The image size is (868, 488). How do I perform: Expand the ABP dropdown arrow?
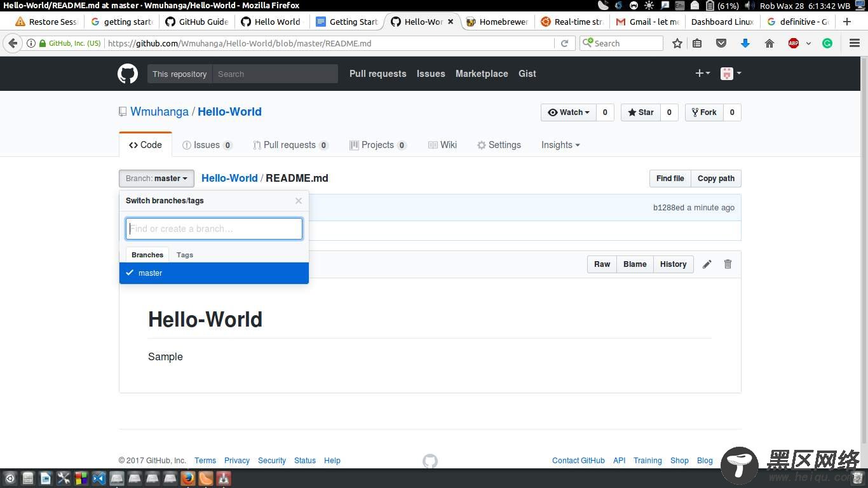(808, 43)
